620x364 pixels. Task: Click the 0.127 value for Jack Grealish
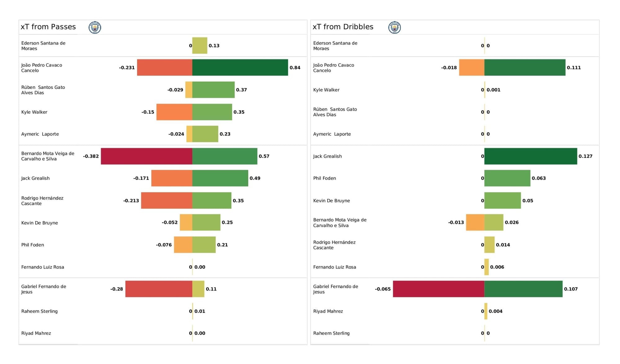click(x=585, y=156)
